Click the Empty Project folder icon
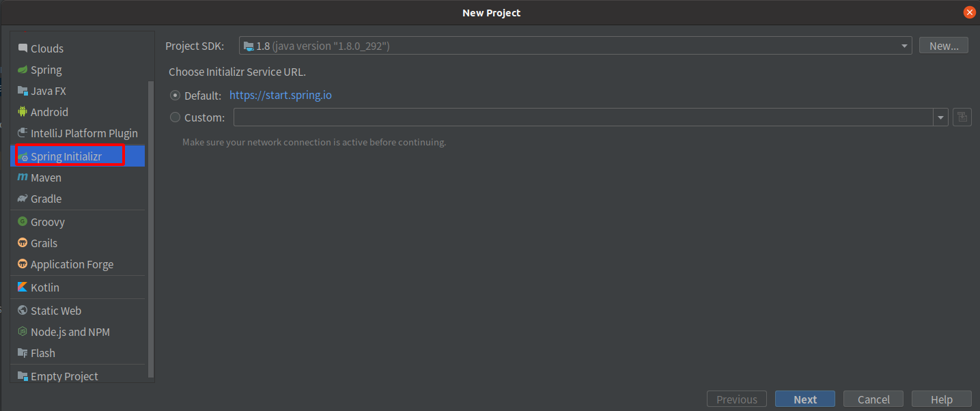980x411 pixels. click(x=23, y=376)
